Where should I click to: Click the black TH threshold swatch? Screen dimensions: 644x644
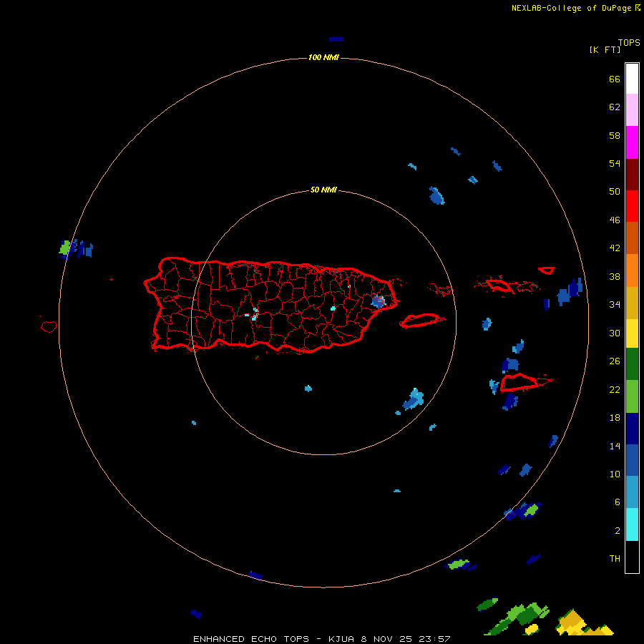(x=632, y=557)
